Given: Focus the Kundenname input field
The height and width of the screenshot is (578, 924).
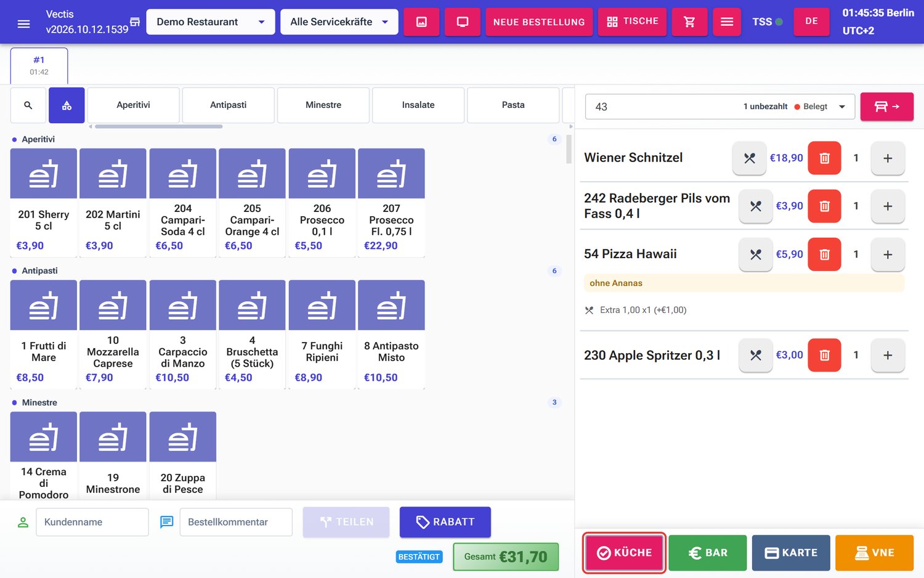Looking at the screenshot, I should click(92, 522).
